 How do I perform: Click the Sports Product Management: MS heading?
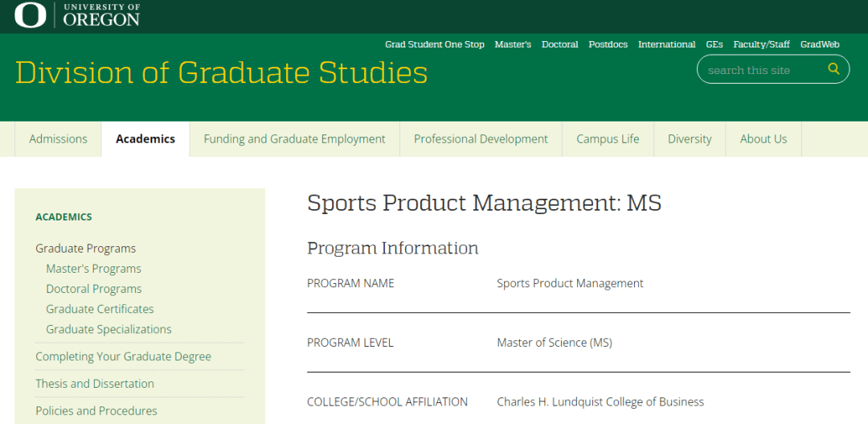(485, 203)
